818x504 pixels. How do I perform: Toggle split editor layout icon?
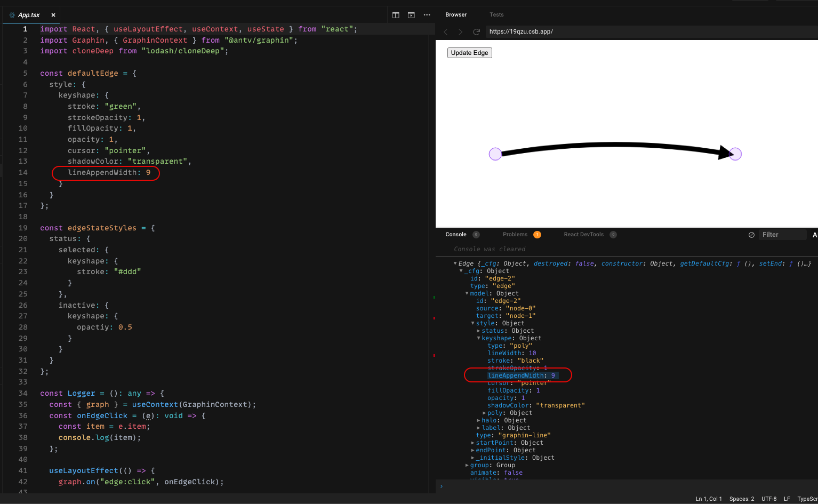coord(396,15)
